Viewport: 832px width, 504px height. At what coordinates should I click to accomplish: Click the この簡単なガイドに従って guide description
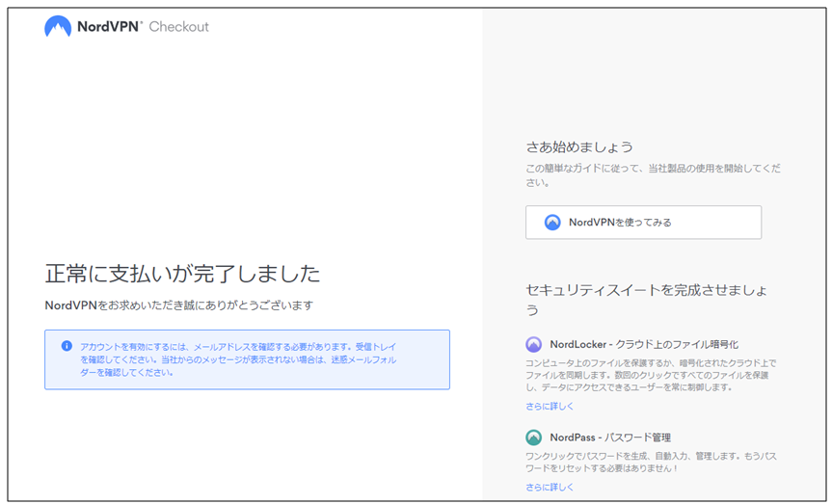coord(653,175)
